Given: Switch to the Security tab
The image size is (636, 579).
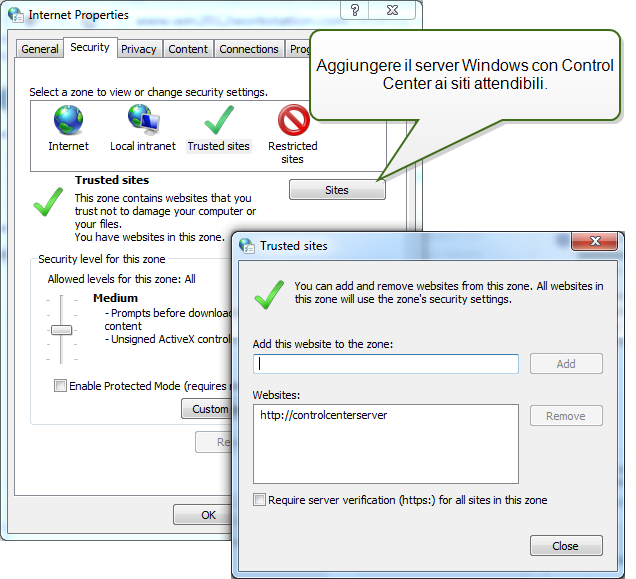Looking at the screenshot, I should coord(90,47).
